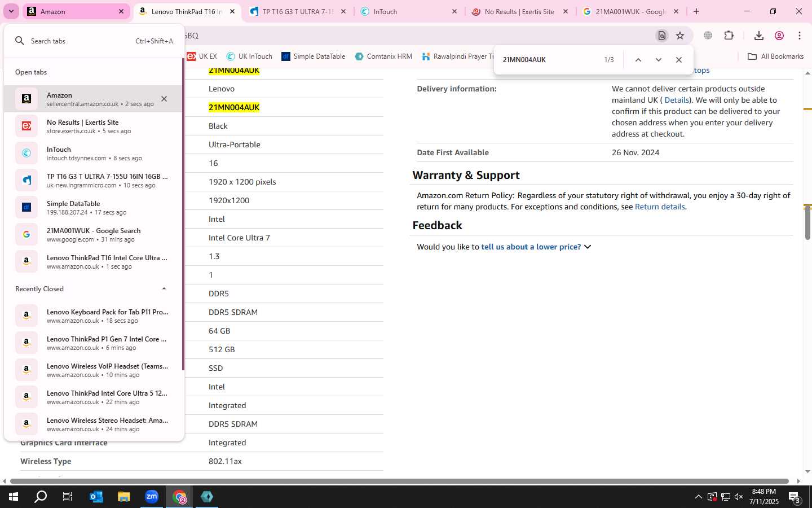Open UK EX bookmark
Viewport: 812px width, 508px height.
tap(202, 56)
